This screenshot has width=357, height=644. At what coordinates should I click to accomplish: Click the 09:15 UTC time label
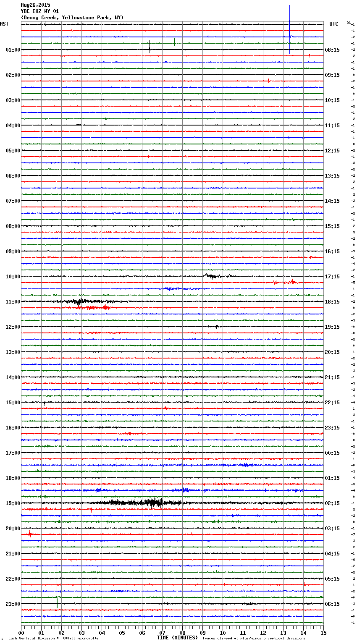tap(332, 75)
